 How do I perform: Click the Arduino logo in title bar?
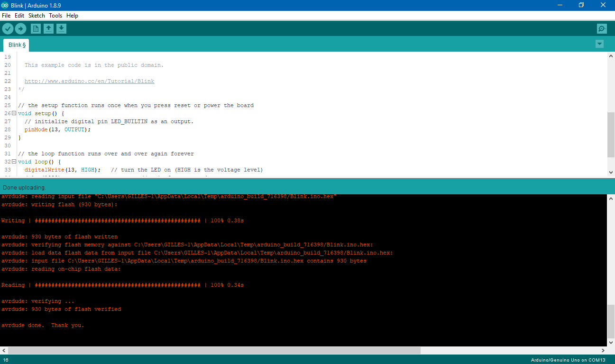click(x=5, y=5)
